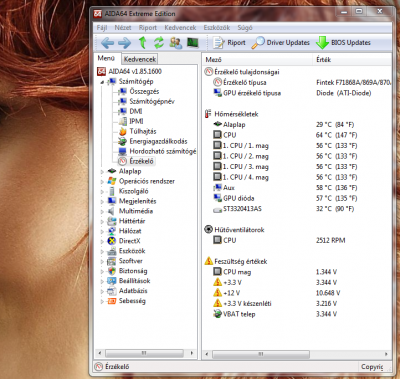The image size is (400, 379).
Task: Select the 2512 RPM fan value
Action: click(x=331, y=240)
